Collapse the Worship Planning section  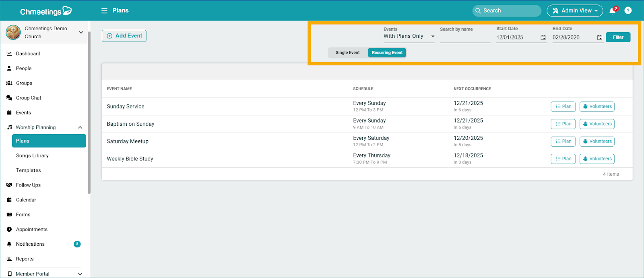(x=80, y=127)
